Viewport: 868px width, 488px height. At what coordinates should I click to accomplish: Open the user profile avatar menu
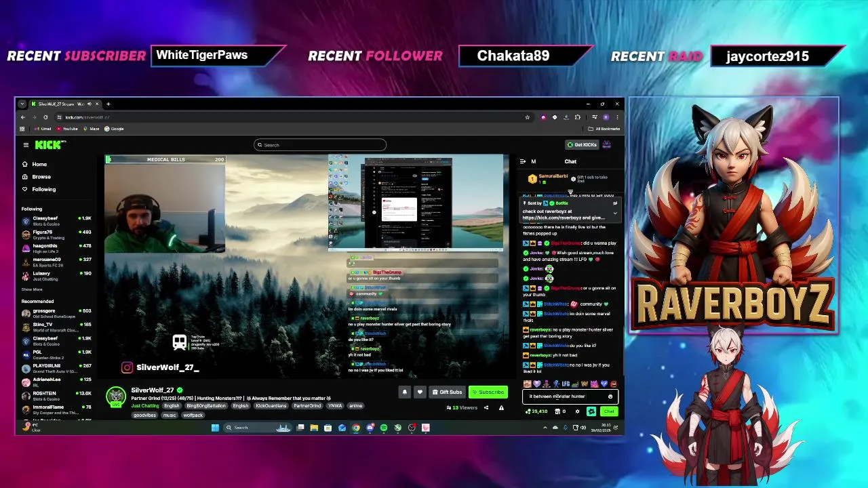tap(607, 144)
